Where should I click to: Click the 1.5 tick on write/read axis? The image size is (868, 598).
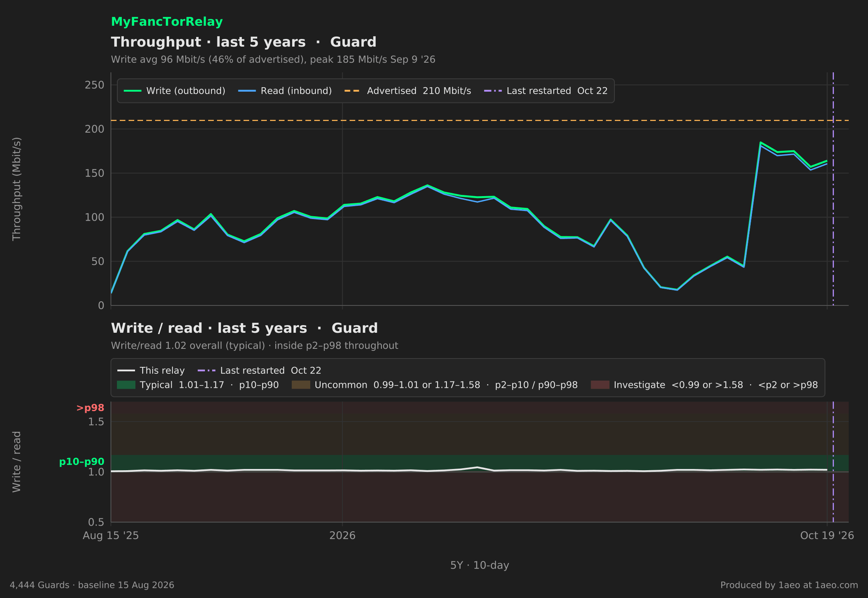96,422
